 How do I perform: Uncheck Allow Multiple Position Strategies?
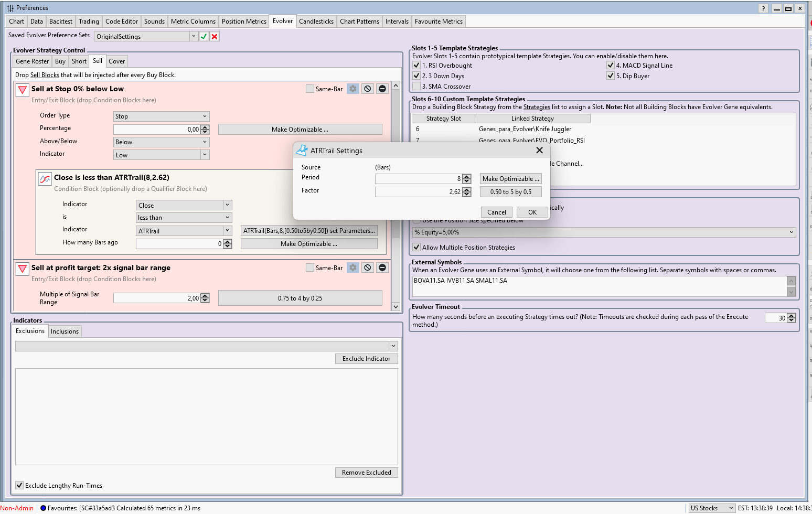pos(416,247)
